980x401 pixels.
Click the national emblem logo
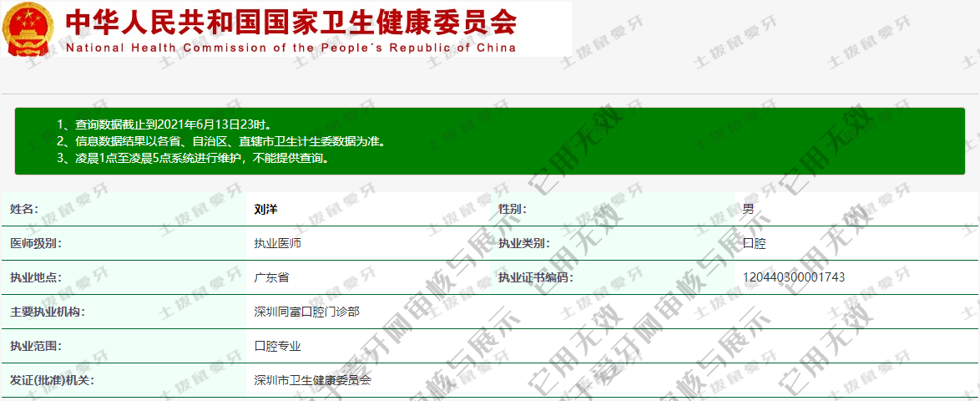[29, 28]
